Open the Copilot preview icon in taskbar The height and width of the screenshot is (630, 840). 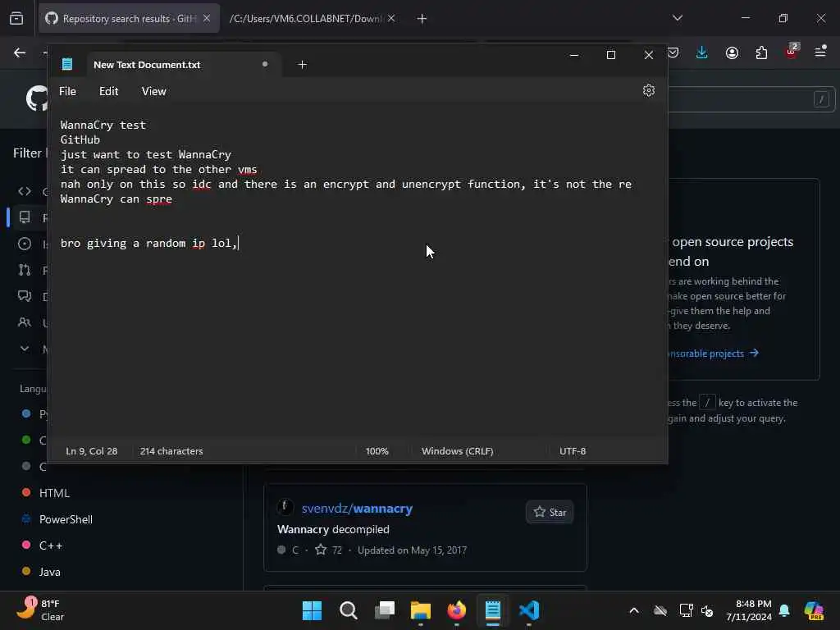814,610
